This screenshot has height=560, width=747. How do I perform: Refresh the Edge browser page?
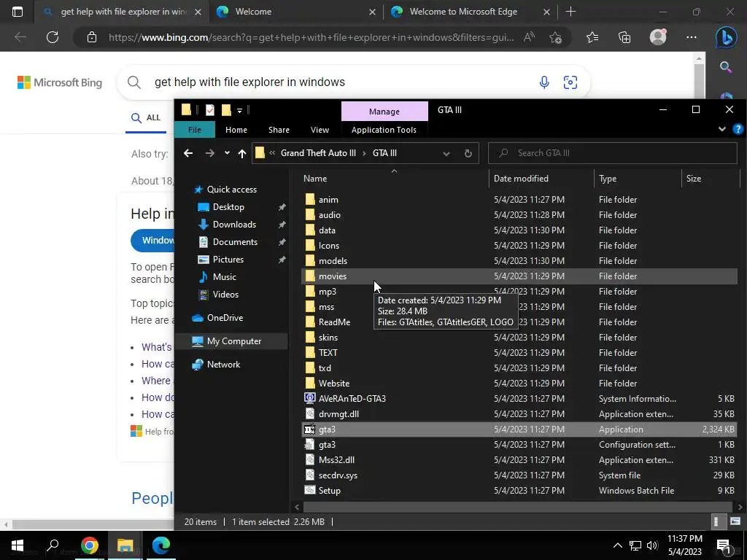[53, 37]
